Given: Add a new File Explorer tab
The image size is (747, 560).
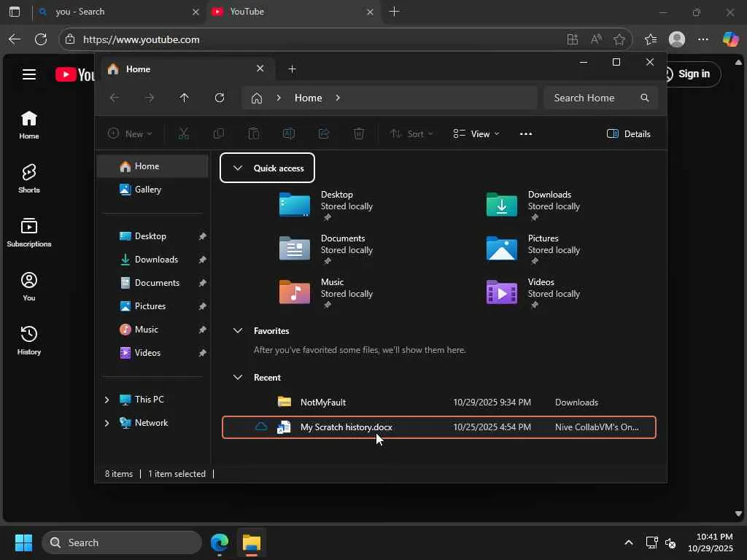Looking at the screenshot, I should pos(292,69).
